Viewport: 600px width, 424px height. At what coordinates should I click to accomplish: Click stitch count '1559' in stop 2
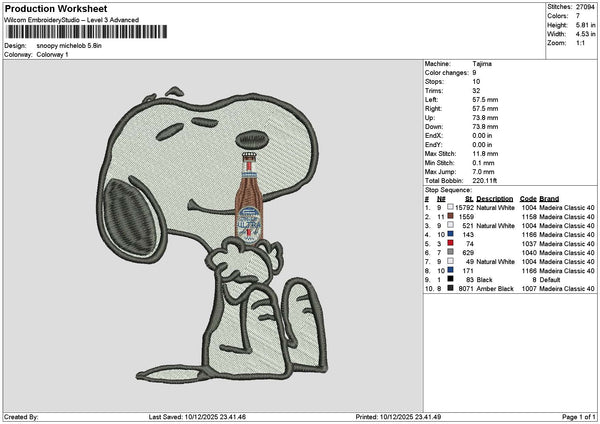coord(466,217)
